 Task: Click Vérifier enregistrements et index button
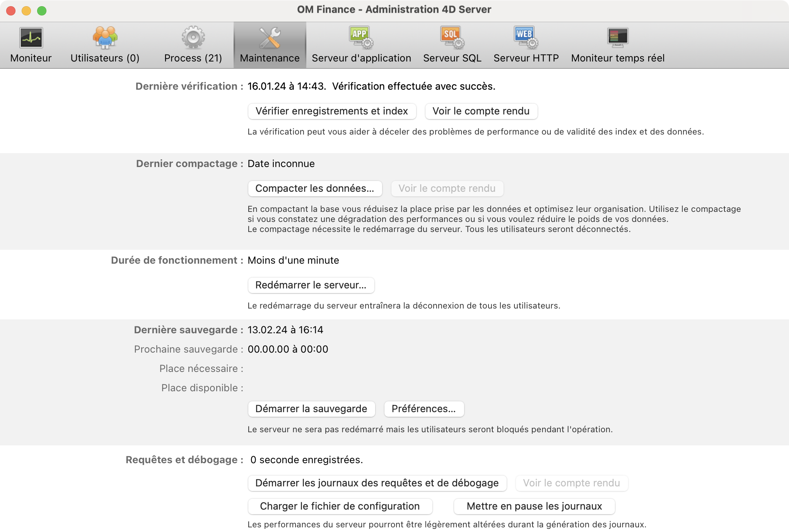coord(332,111)
